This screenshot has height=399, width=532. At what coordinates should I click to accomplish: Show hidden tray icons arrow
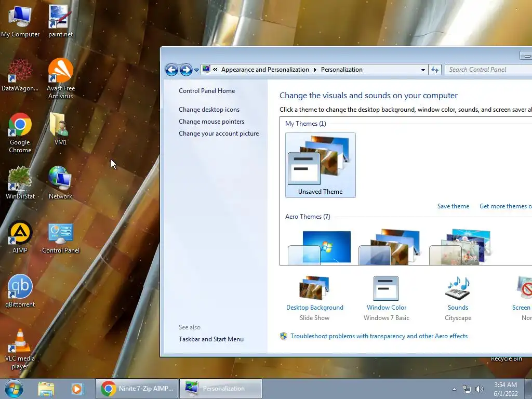(454, 390)
